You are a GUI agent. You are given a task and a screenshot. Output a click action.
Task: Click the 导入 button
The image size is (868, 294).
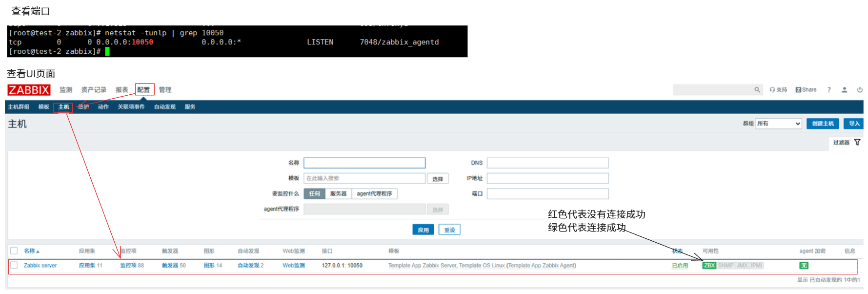click(x=854, y=124)
